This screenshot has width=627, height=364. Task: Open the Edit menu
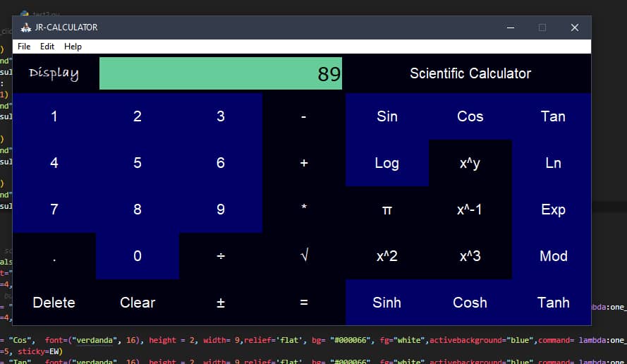(47, 47)
